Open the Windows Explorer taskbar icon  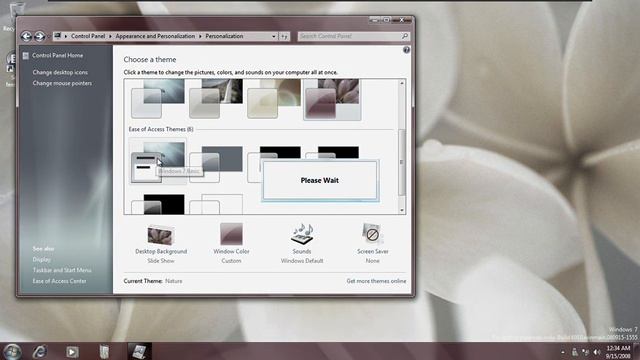click(104, 351)
